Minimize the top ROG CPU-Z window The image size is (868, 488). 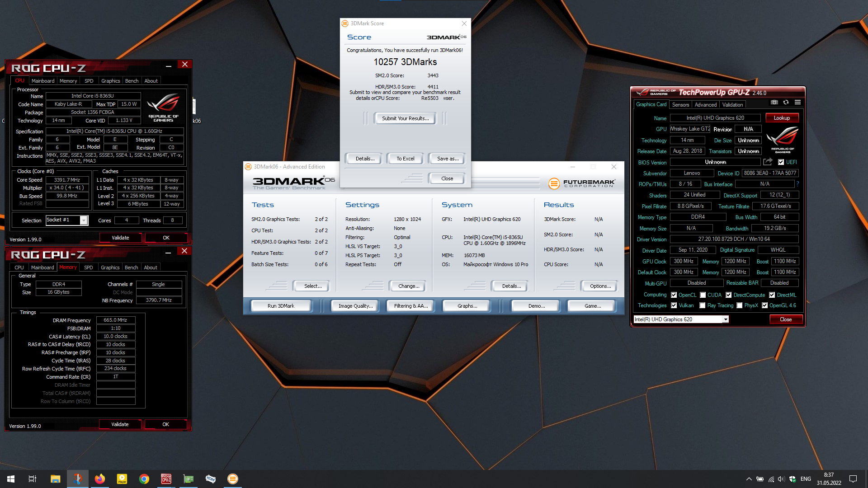tap(169, 66)
